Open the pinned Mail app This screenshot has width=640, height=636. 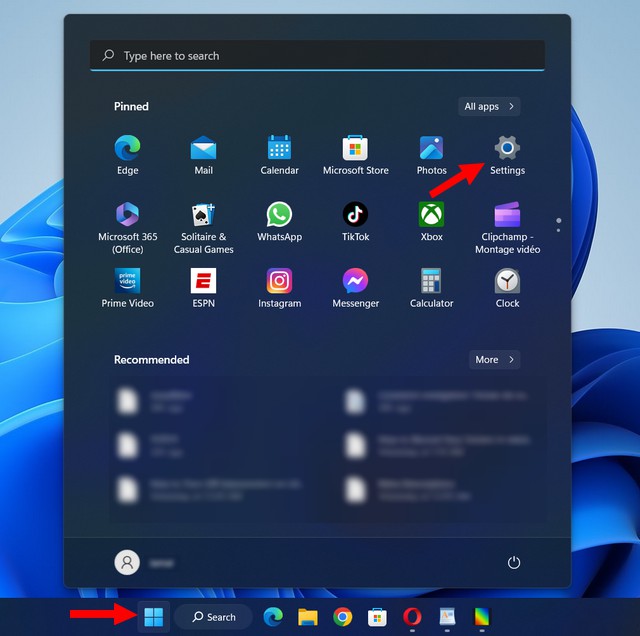[203, 155]
